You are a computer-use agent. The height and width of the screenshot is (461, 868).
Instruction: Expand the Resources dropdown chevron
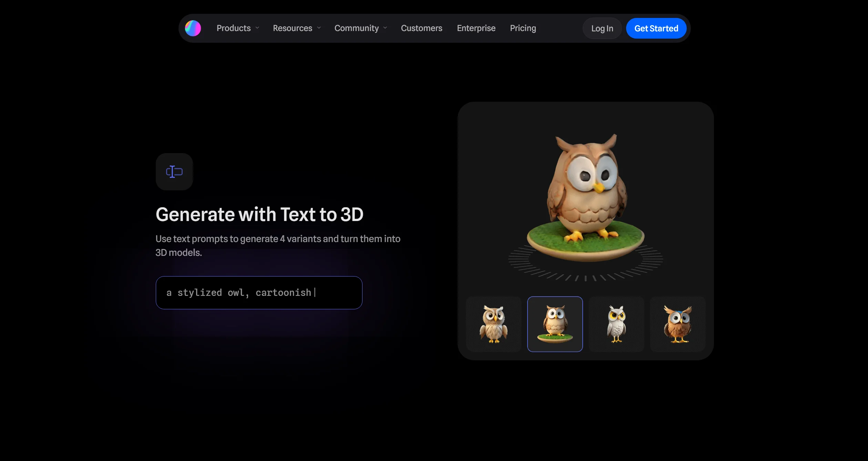319,28
